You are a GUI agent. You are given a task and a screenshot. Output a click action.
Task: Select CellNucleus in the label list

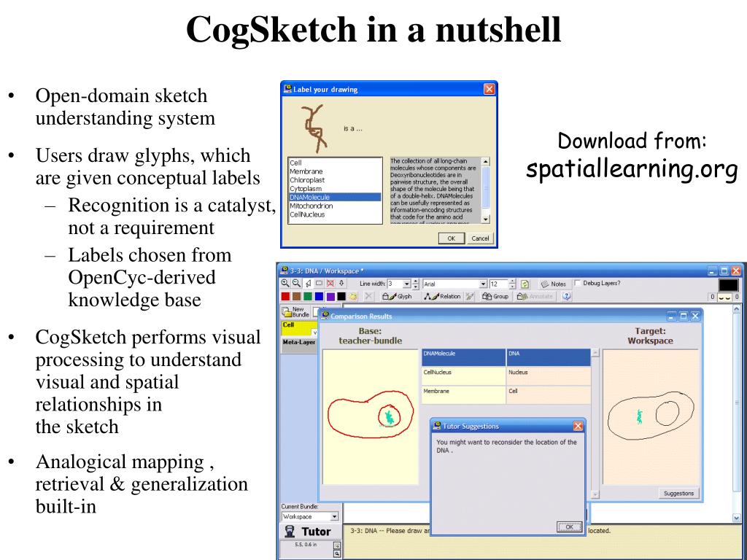click(334, 215)
